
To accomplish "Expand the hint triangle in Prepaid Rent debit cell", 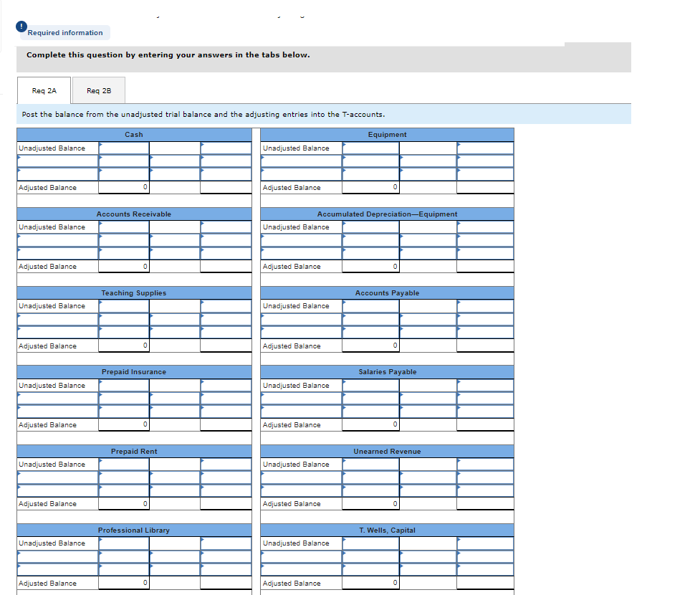I will 100,460.
